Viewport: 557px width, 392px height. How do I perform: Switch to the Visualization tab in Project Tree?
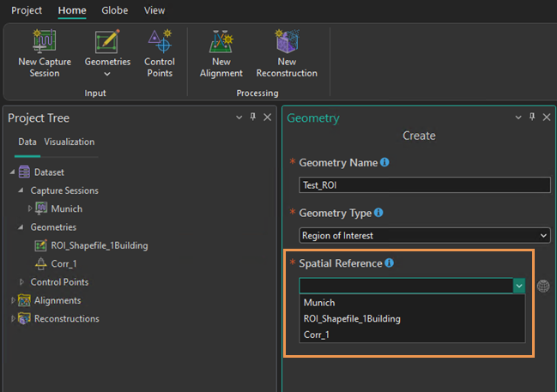[70, 142]
